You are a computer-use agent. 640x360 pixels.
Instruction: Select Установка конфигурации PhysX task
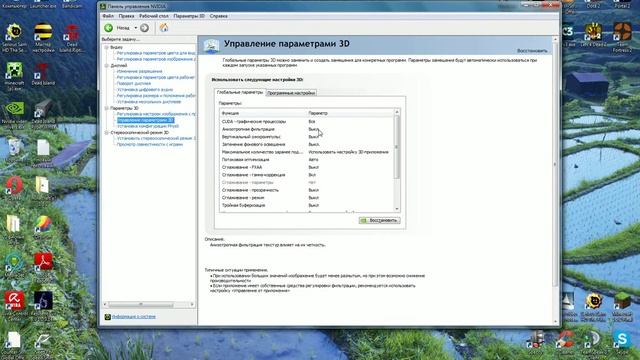coord(148,126)
